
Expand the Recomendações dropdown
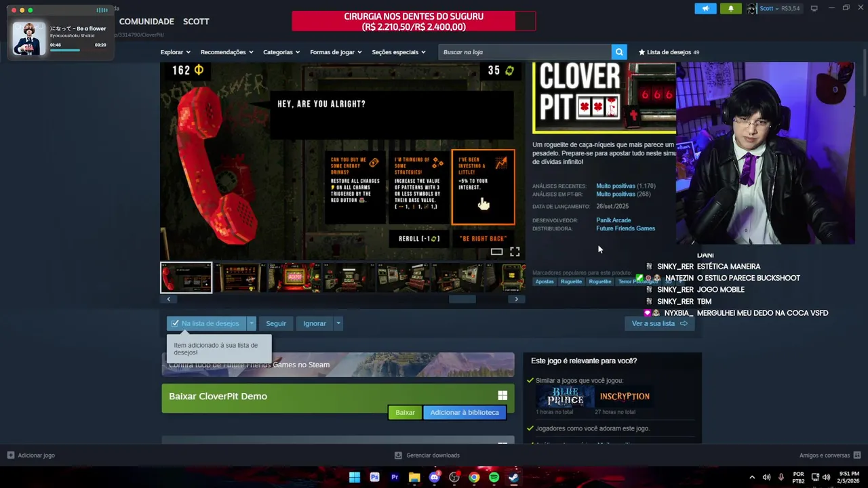click(x=226, y=52)
